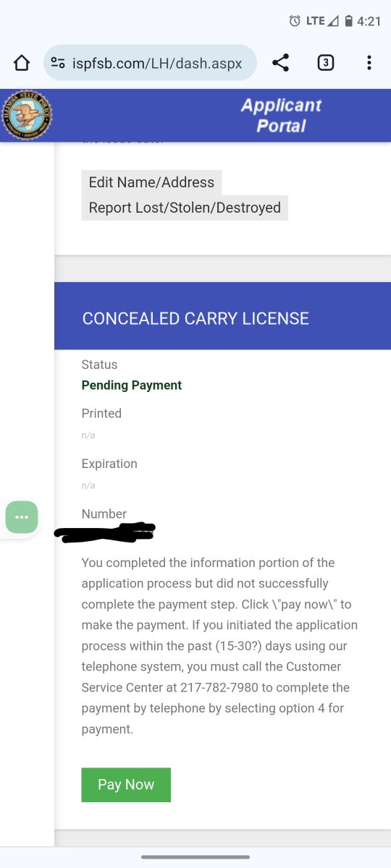Click the Illinois State Police seal logo
The height and width of the screenshot is (868, 391).
(x=27, y=115)
